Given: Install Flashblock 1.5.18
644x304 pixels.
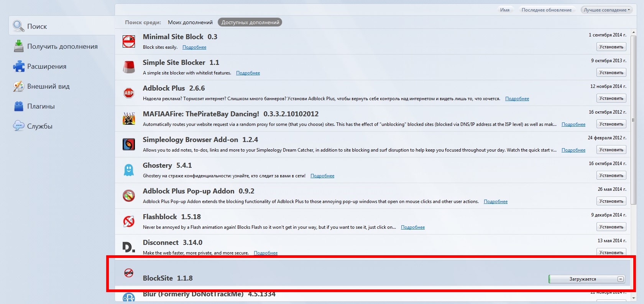Looking at the screenshot, I should click(611, 227).
